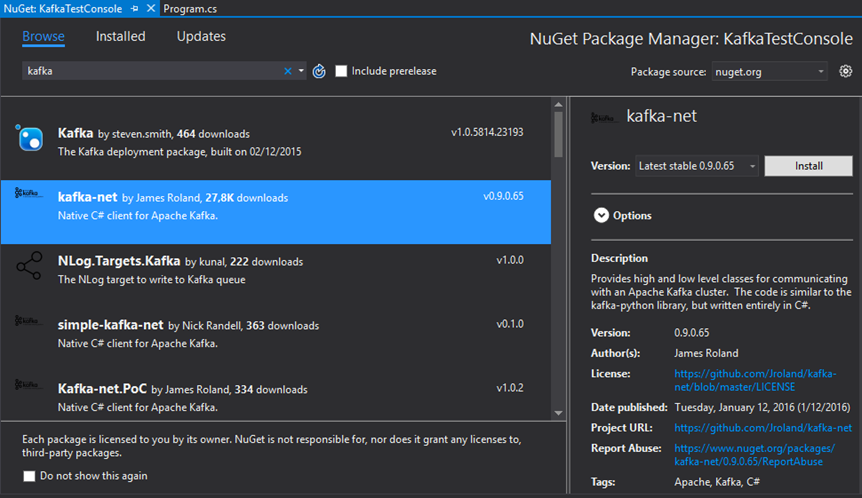Expand the Options section
The image size is (862, 498).
coord(601,215)
